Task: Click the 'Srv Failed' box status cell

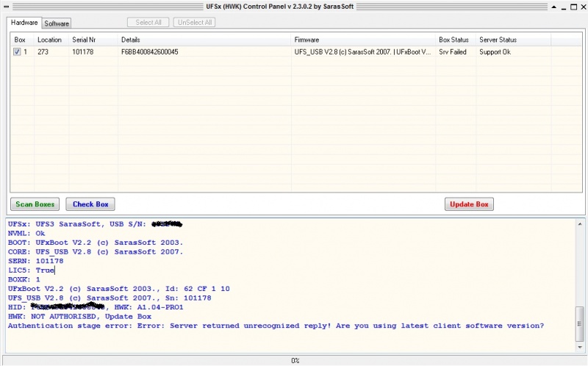Action: 453,51
